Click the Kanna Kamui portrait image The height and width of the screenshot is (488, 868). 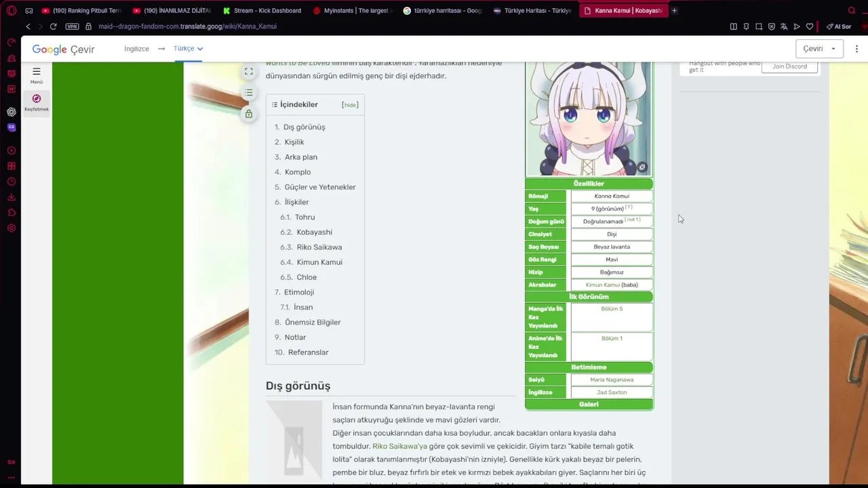point(589,119)
